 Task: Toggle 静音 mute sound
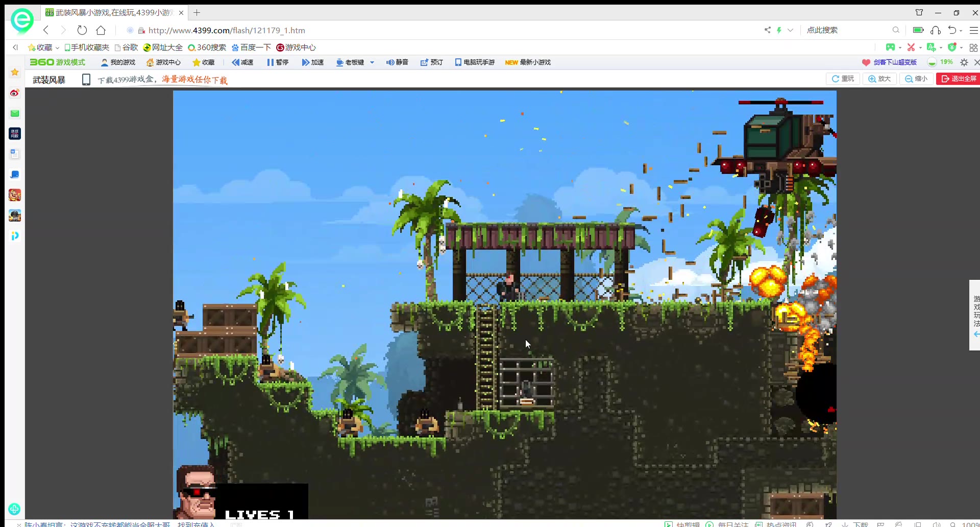click(x=397, y=62)
